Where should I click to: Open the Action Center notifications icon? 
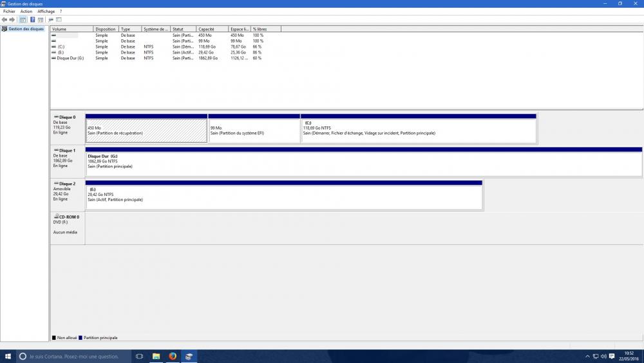coord(612,357)
